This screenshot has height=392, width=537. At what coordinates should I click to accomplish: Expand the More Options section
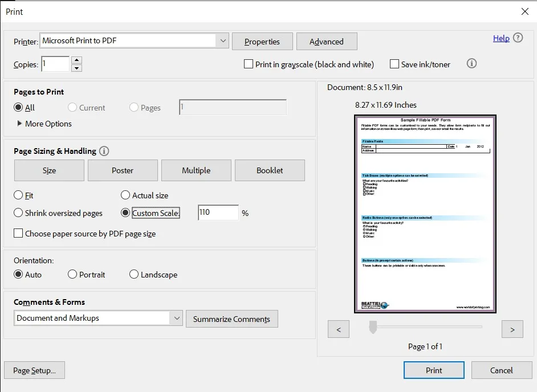click(x=20, y=124)
